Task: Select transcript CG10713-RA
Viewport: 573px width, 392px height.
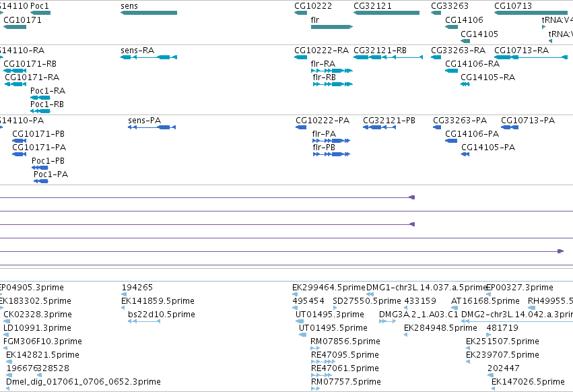Action: 521,50
